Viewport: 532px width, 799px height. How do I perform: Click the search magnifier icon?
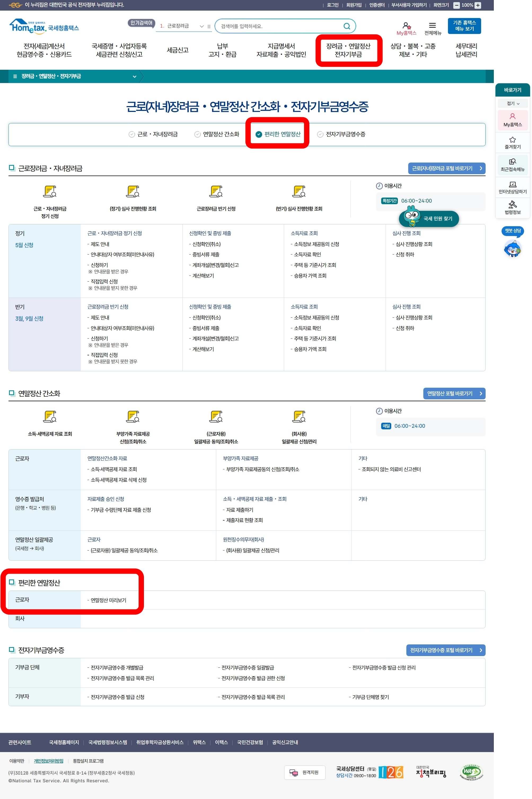pos(346,26)
